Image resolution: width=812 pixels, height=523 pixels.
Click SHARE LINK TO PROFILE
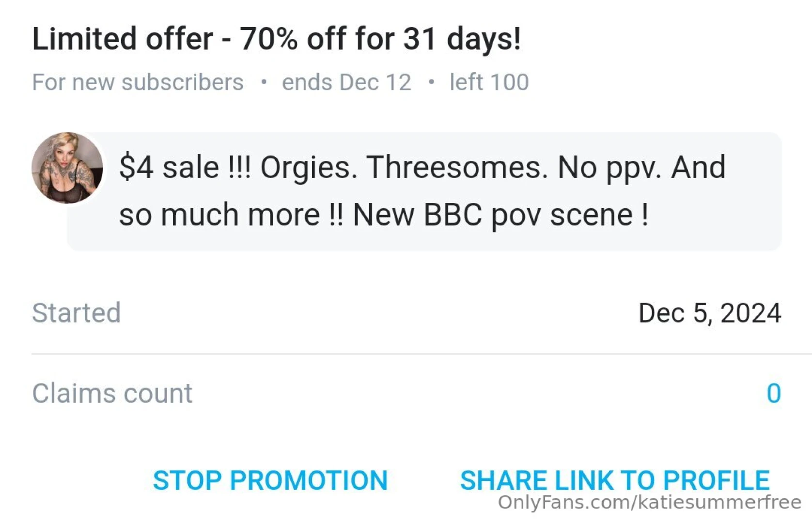[614, 480]
